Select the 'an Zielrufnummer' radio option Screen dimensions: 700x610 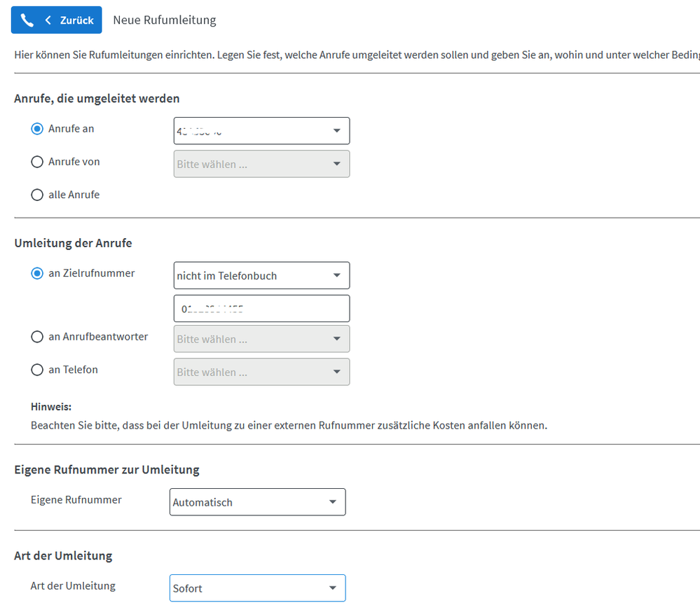coord(37,273)
